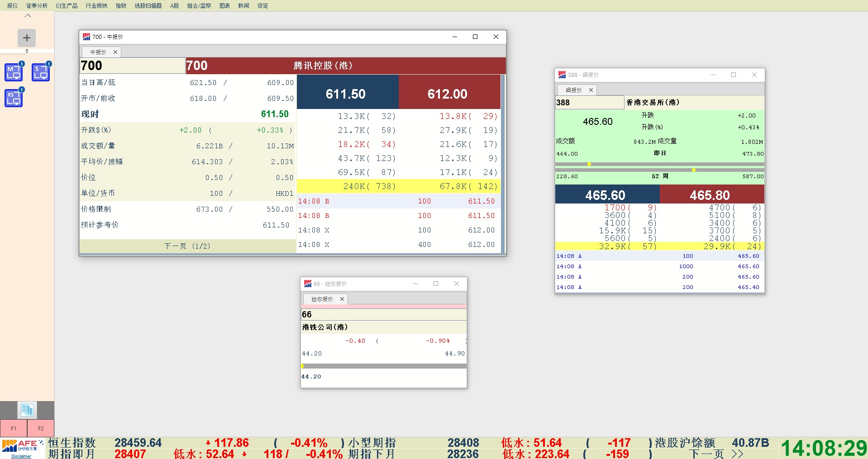The height and width of the screenshot is (459, 868).
Task: Select the 中报价 tab in window 700
Action: coord(98,52)
